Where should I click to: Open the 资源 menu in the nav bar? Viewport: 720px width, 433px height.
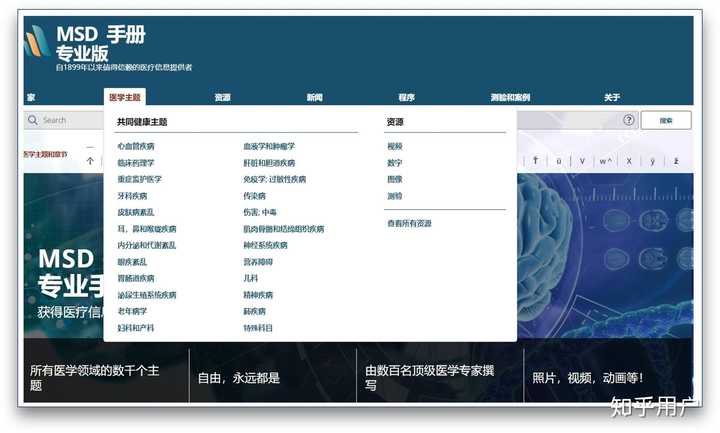pyautogui.click(x=222, y=97)
